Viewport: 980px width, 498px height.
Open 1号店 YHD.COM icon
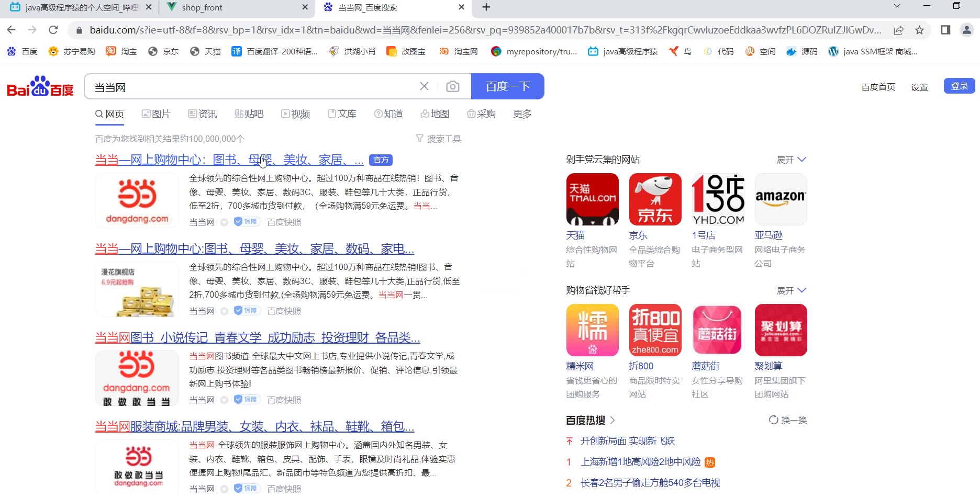click(718, 199)
